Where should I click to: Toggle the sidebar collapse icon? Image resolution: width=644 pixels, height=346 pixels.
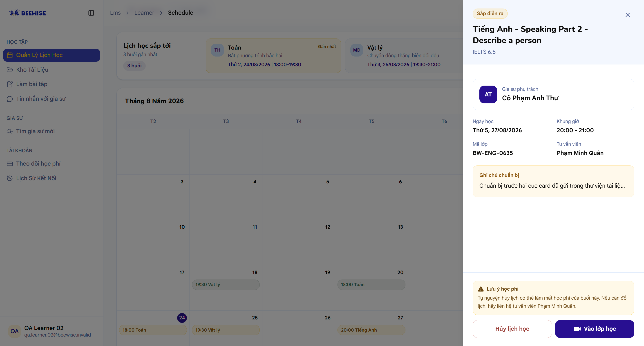[x=91, y=13]
